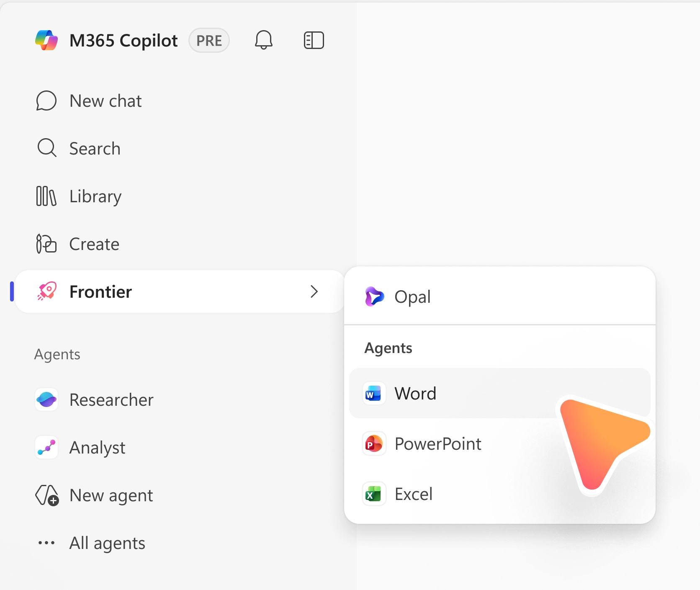Image resolution: width=700 pixels, height=590 pixels.
Task: Click the magnifying glass Search icon
Action: [46, 148]
